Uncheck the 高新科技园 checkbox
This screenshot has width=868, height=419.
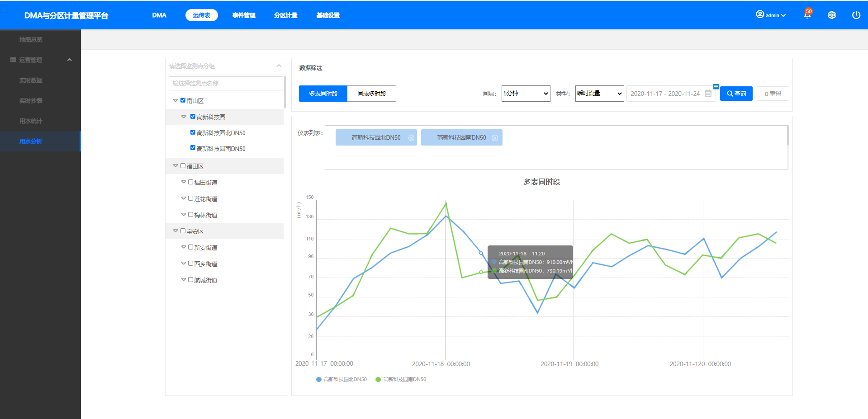coord(193,117)
